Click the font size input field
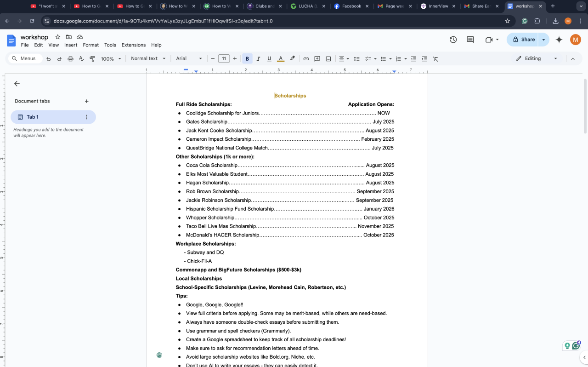The width and height of the screenshot is (588, 367). (x=224, y=59)
